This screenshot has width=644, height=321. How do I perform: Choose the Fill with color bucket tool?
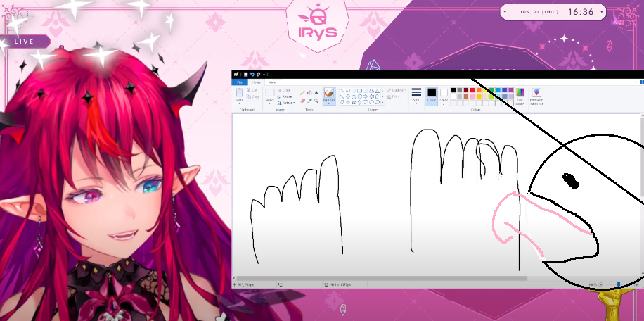point(309,92)
